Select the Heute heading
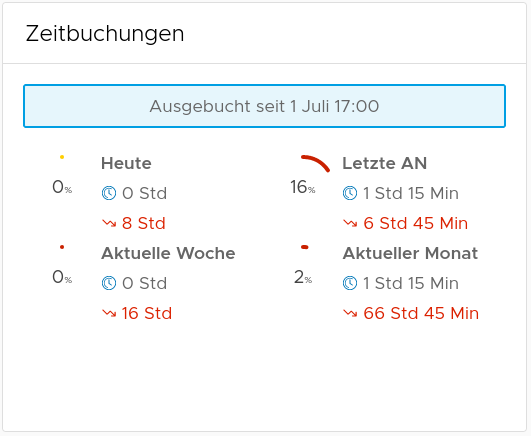531x436 pixels. [x=126, y=163]
